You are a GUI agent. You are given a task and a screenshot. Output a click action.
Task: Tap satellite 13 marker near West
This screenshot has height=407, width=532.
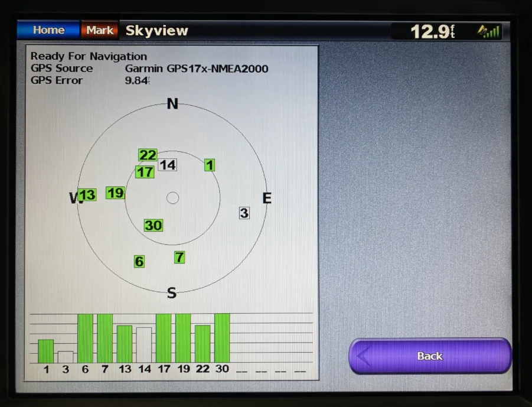[x=87, y=195]
